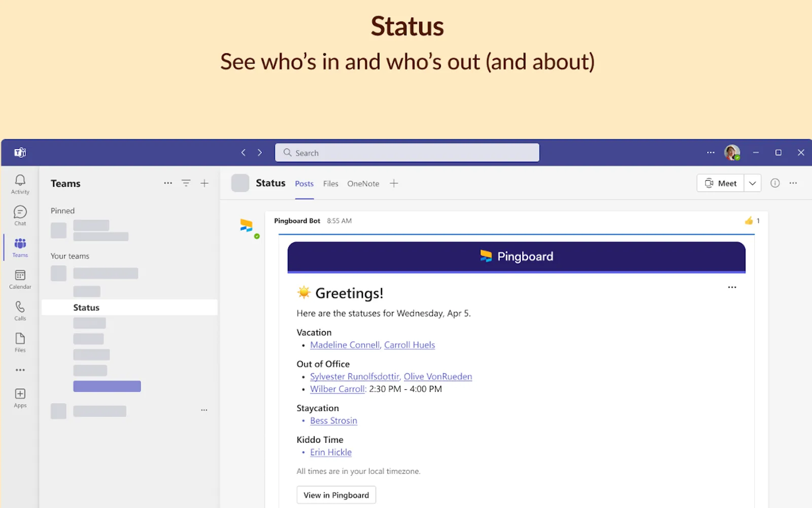
Task: Open the Calls section
Action: [x=20, y=311]
